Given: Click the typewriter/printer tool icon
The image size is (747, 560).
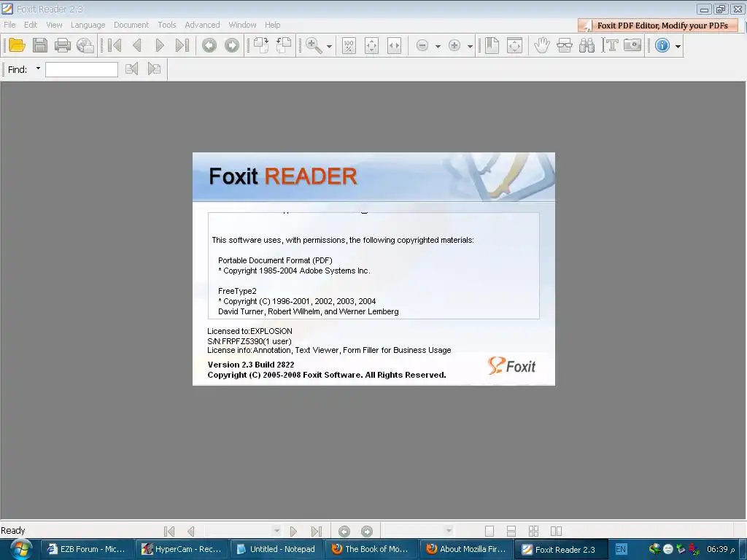Looking at the screenshot, I should pyautogui.click(x=565, y=45).
